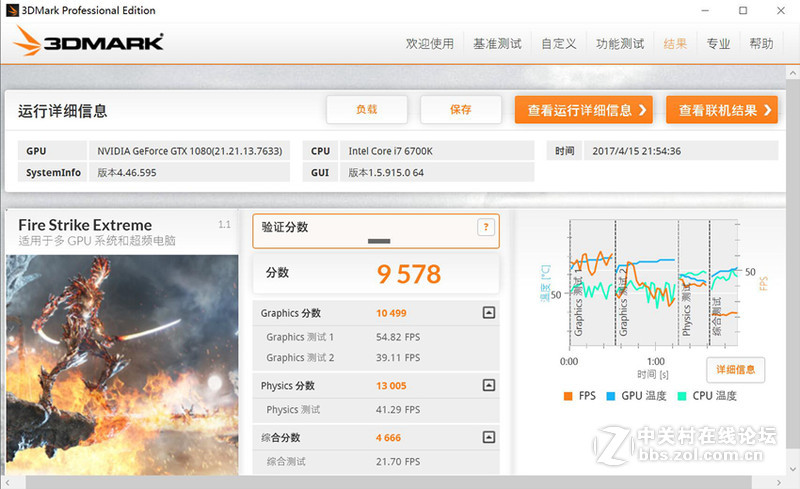Click the vertical scrollbar up arrow
800x489 pixels.
[x=793, y=73]
